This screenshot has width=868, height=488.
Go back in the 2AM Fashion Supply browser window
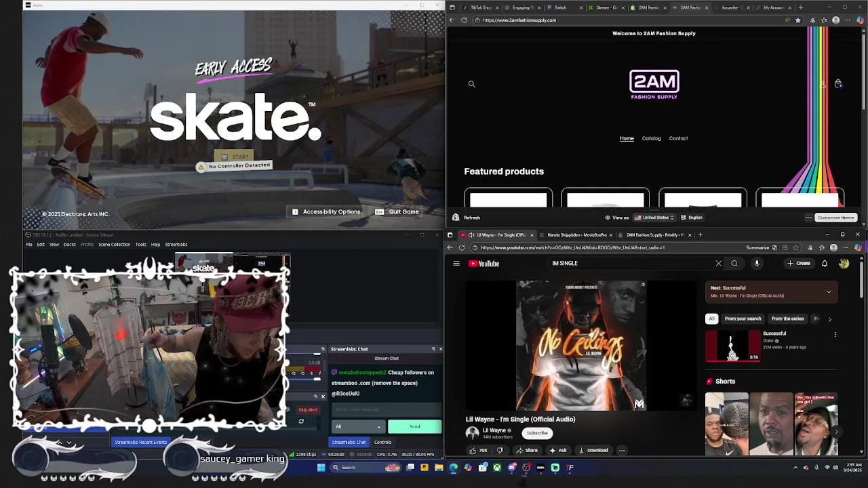coord(452,20)
